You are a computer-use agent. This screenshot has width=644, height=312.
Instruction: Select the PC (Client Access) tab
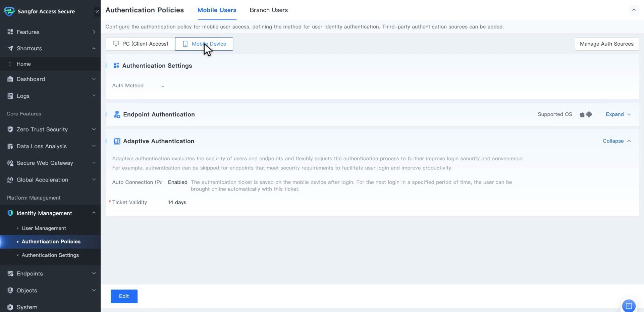140,44
